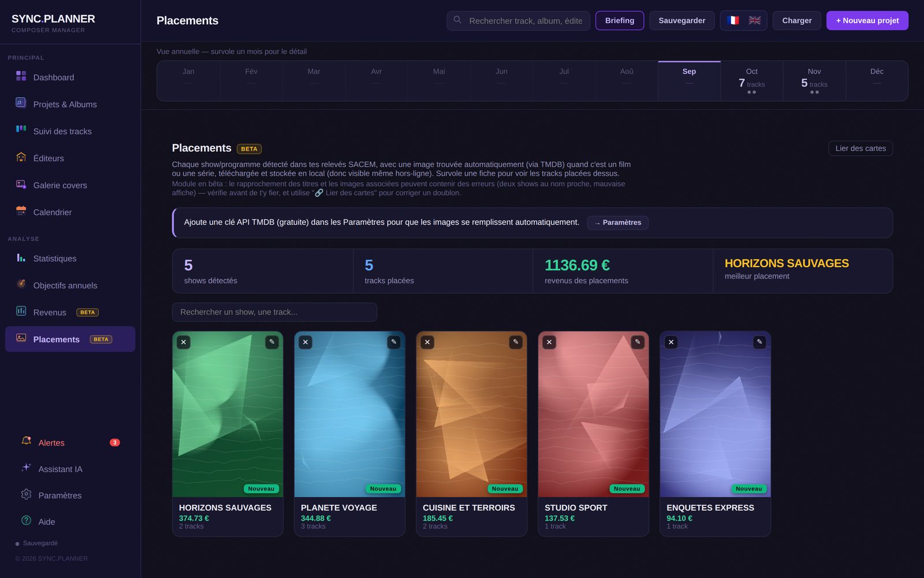Focus the Rechercher un show search field
This screenshot has width=924, height=578.
(x=274, y=312)
